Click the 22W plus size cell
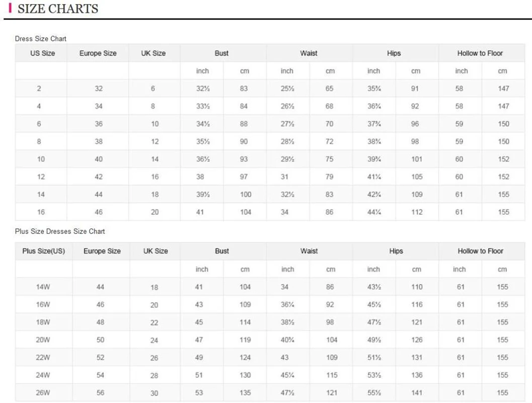The image size is (532, 403). (x=43, y=358)
